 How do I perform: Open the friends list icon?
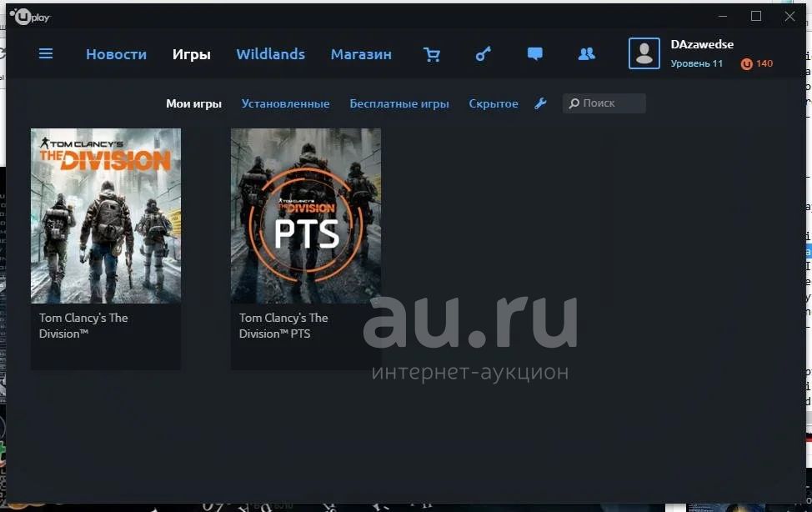click(x=586, y=54)
